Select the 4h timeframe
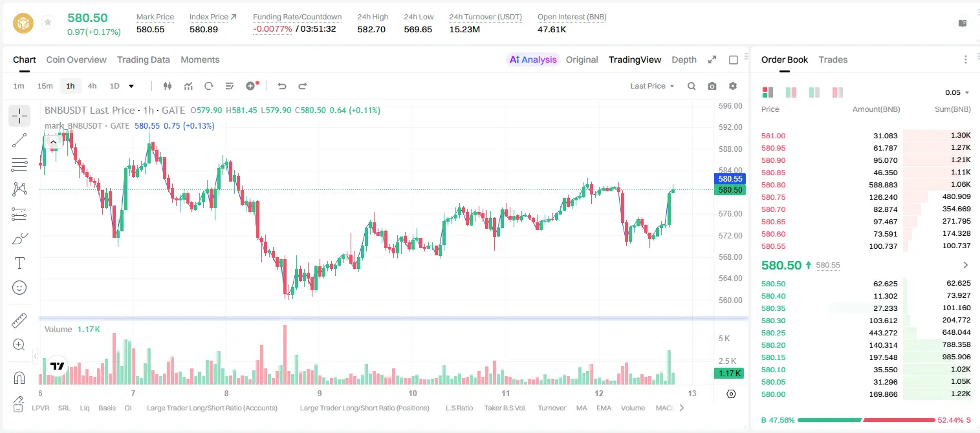The height and width of the screenshot is (433, 980). [x=92, y=86]
